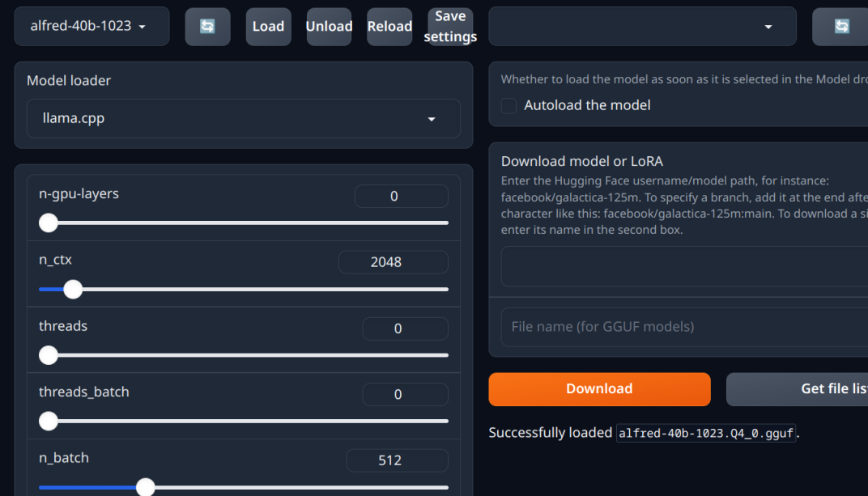The height and width of the screenshot is (496, 868).
Task: Click the n_batch slider handle
Action: [x=146, y=487]
